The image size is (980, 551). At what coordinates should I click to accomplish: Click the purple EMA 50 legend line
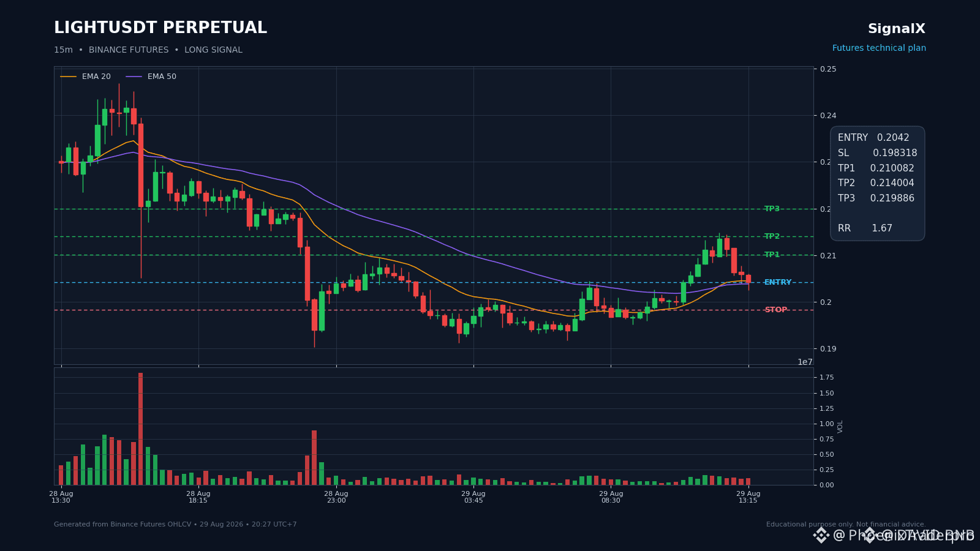(x=134, y=77)
